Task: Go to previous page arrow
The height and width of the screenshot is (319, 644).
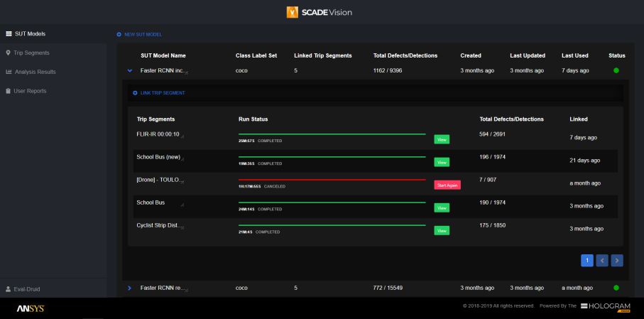Action: click(x=602, y=260)
